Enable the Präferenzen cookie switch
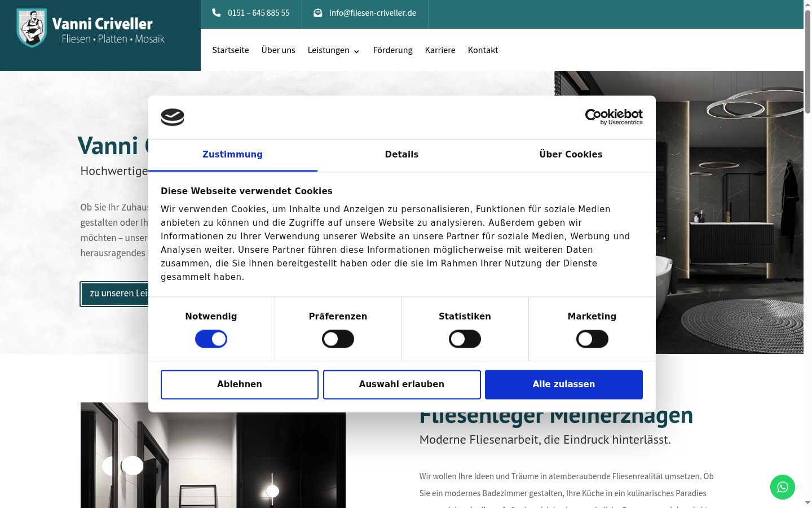The height and width of the screenshot is (508, 812). 338,339
